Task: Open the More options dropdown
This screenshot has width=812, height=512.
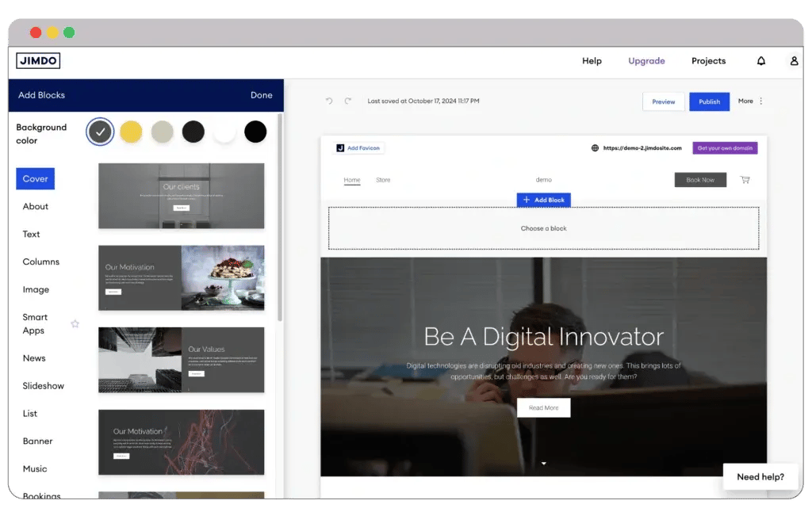Action: click(x=751, y=101)
